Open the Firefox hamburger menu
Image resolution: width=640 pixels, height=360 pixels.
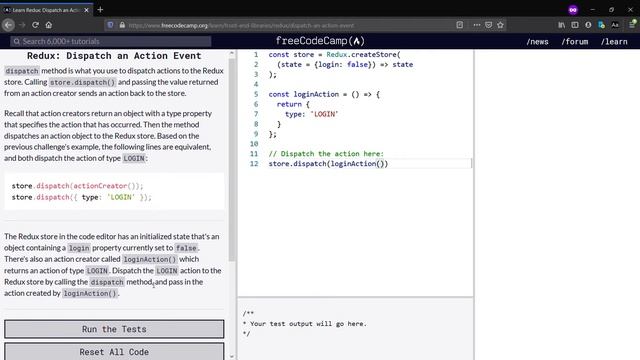[632, 25]
